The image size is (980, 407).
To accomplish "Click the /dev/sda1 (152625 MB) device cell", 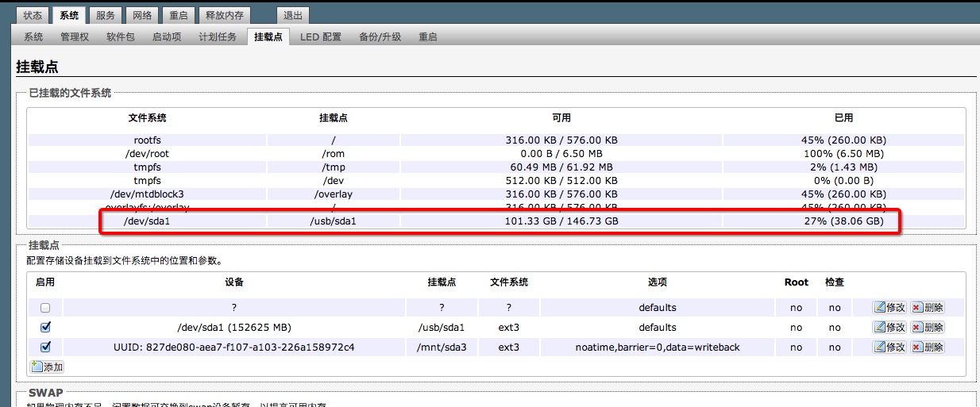I will [x=234, y=327].
